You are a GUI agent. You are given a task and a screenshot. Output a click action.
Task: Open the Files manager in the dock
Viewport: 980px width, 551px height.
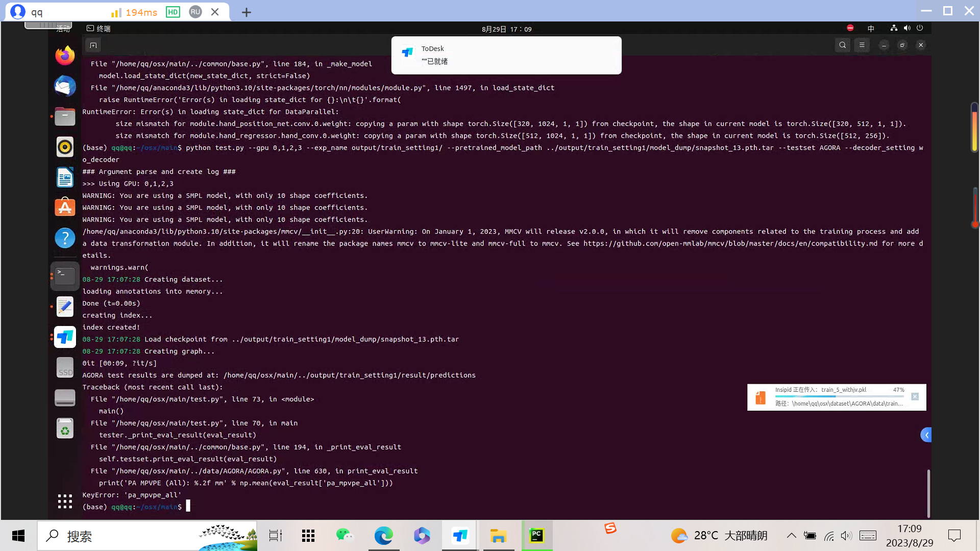[65, 116]
